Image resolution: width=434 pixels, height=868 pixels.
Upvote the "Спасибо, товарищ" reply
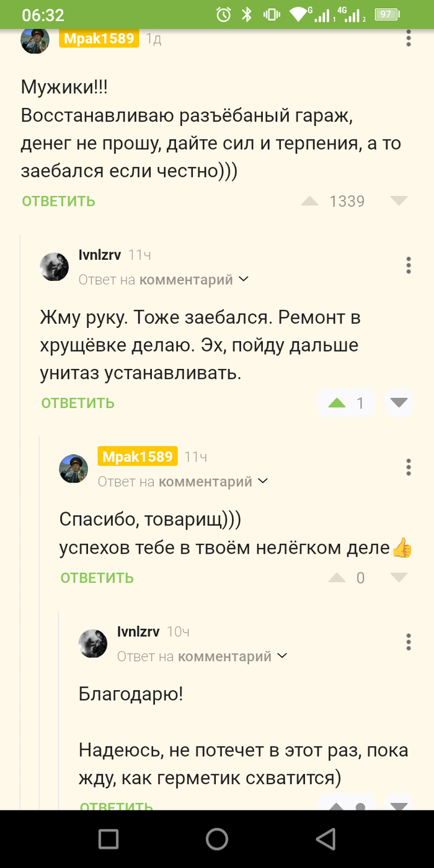point(337,577)
